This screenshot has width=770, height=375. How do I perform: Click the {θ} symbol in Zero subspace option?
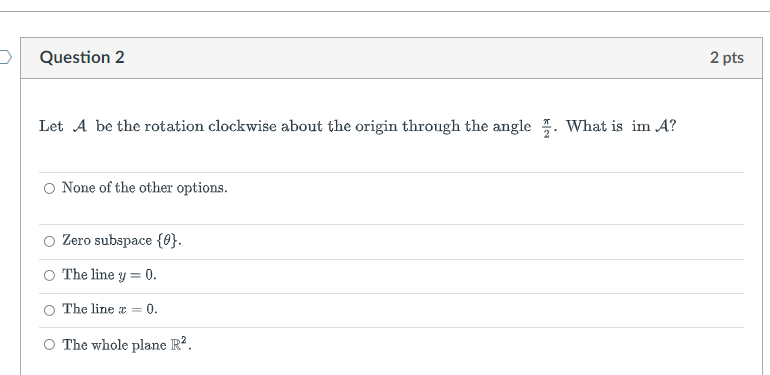tap(168, 241)
